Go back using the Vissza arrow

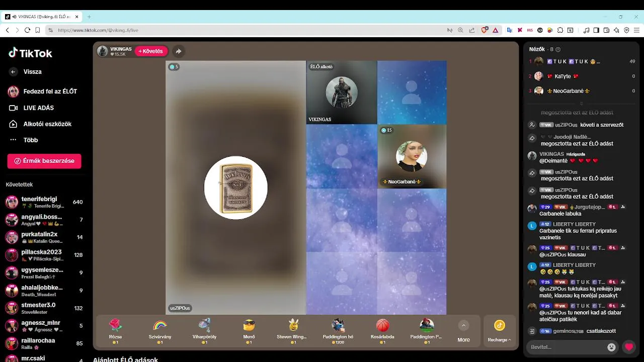point(14,72)
